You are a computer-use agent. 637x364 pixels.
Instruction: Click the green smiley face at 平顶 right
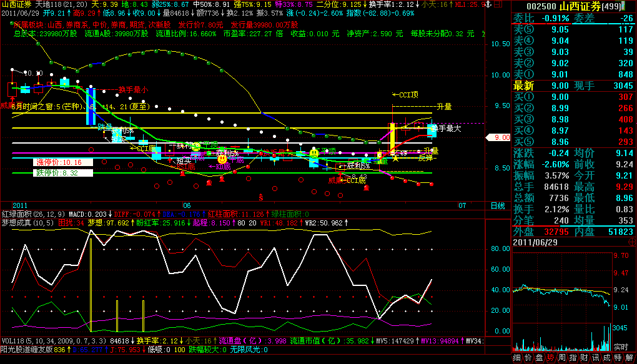[x=314, y=153]
